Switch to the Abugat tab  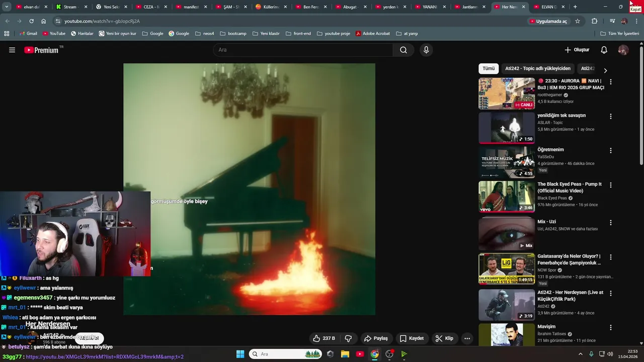pyautogui.click(x=351, y=7)
